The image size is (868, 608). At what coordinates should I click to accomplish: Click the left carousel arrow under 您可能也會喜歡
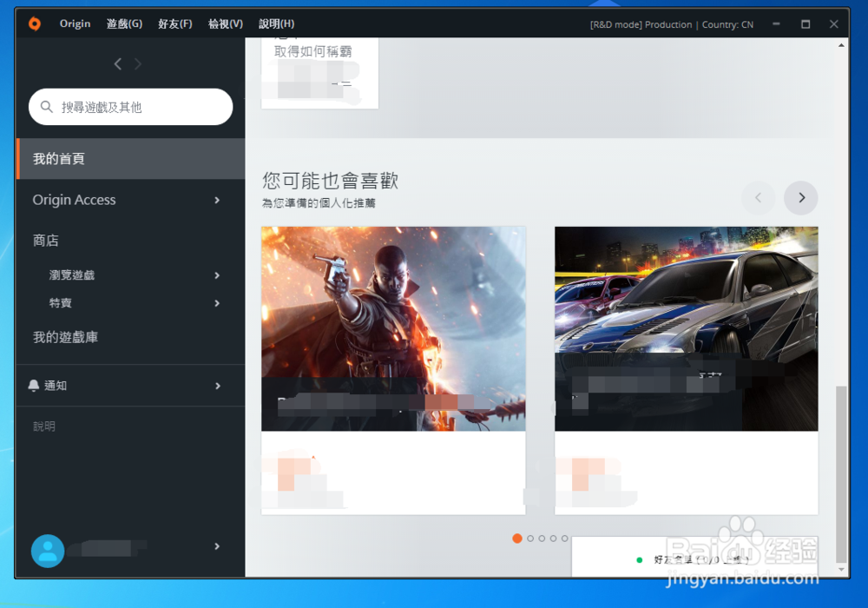pyautogui.click(x=758, y=198)
